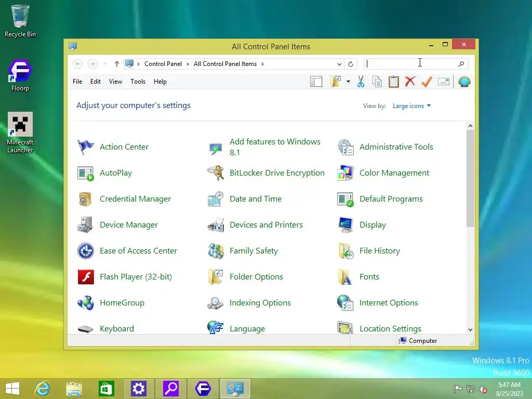
Task: Expand the address bar history dropdown
Action: (339, 64)
